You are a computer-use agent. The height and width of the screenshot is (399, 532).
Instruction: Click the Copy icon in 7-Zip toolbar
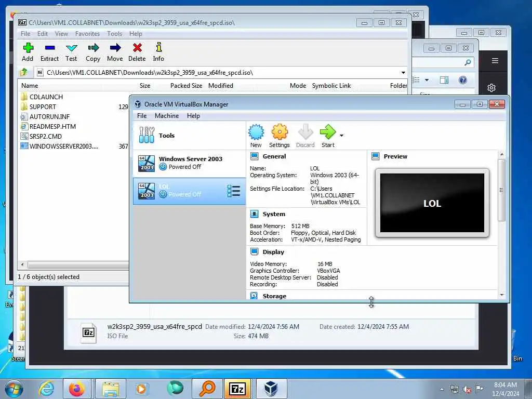[x=93, y=52]
